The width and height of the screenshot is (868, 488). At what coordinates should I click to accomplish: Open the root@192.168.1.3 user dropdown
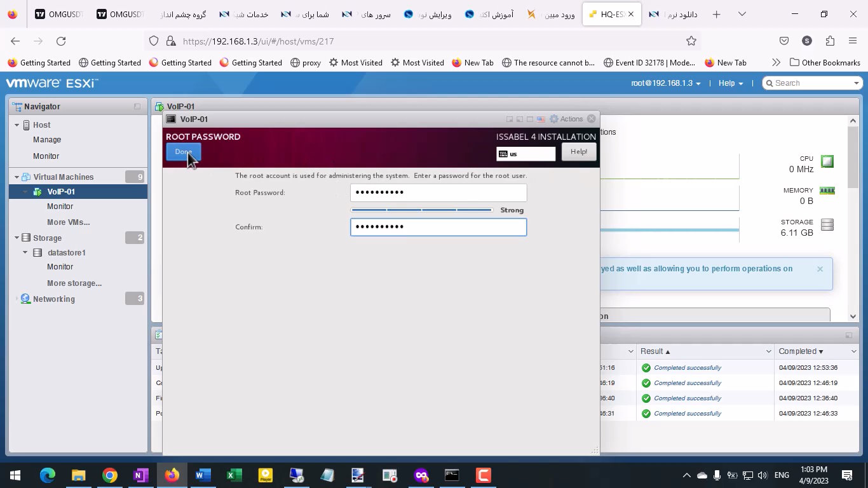[x=666, y=83]
